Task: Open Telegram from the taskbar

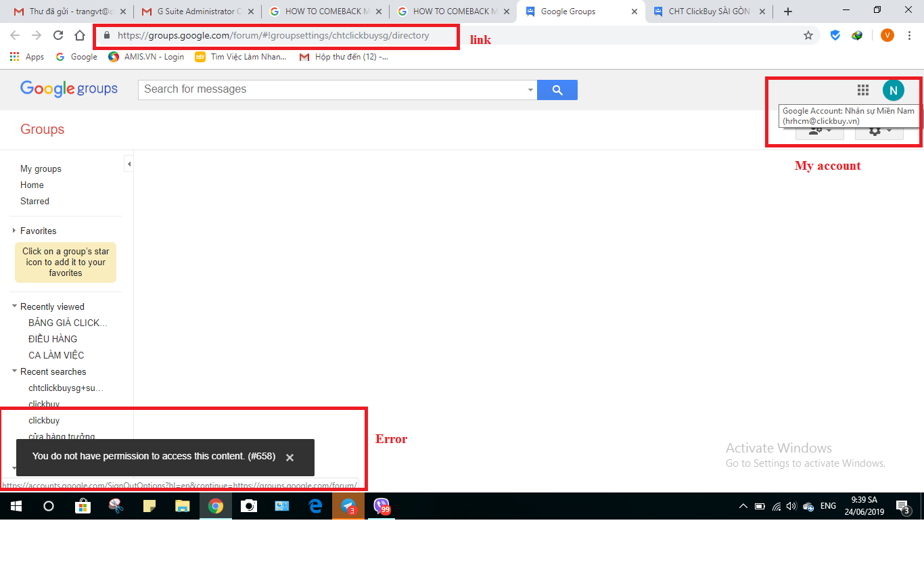Action: [348, 506]
